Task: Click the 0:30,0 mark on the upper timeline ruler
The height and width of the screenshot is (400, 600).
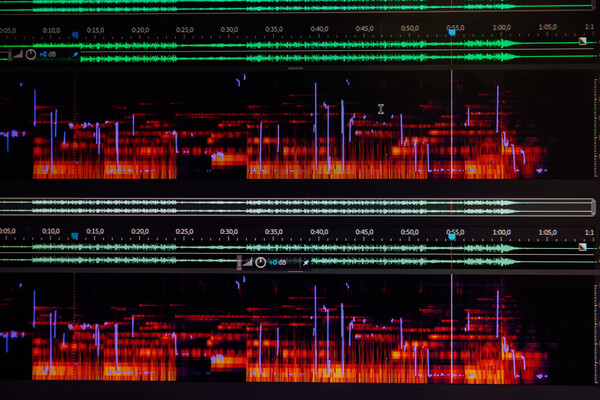Action: tap(230, 30)
